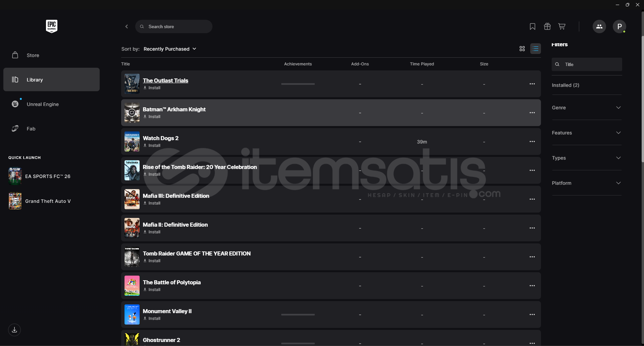Install Monument Valley II
644x346 pixels.
click(152, 319)
